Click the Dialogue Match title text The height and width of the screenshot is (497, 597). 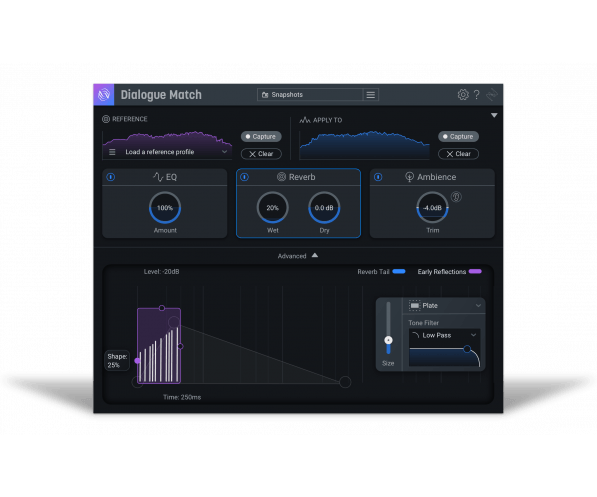click(x=161, y=94)
